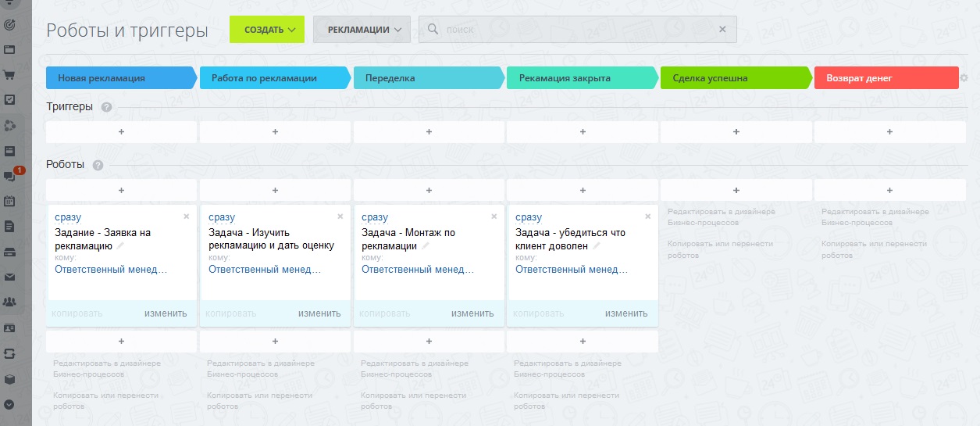Click the stage settings gear icon
Screen dimensions: 980x426
[964, 78]
